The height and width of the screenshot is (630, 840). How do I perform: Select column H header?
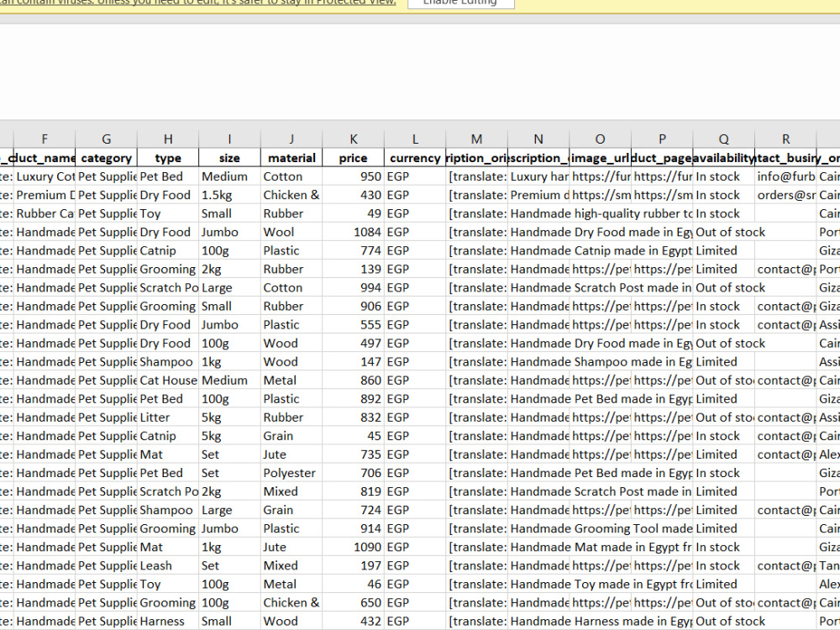[168, 139]
